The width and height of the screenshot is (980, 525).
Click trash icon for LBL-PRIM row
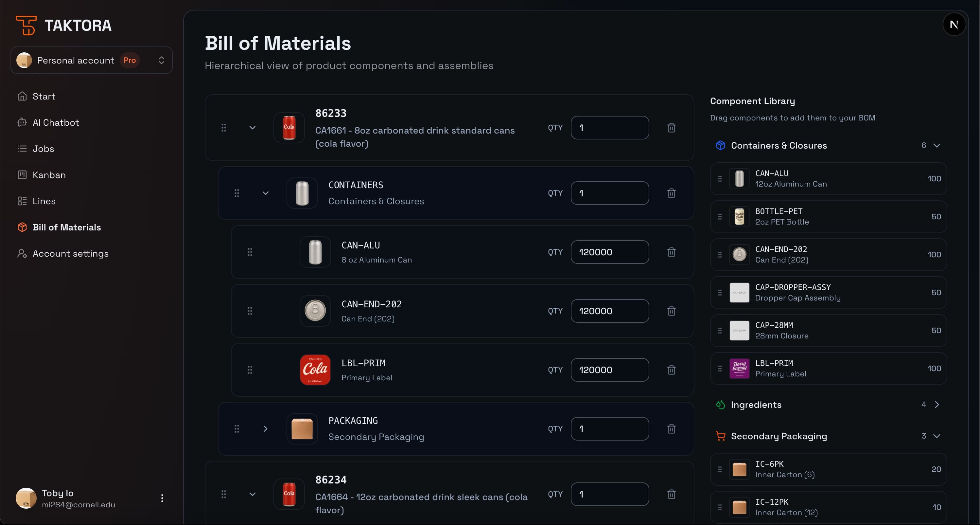(671, 370)
